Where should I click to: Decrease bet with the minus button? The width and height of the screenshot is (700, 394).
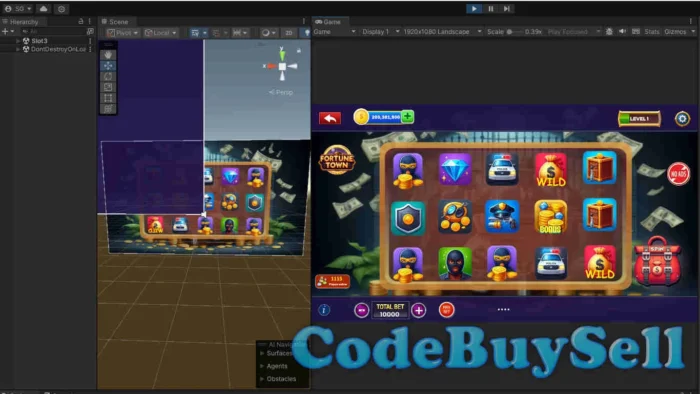click(x=361, y=310)
